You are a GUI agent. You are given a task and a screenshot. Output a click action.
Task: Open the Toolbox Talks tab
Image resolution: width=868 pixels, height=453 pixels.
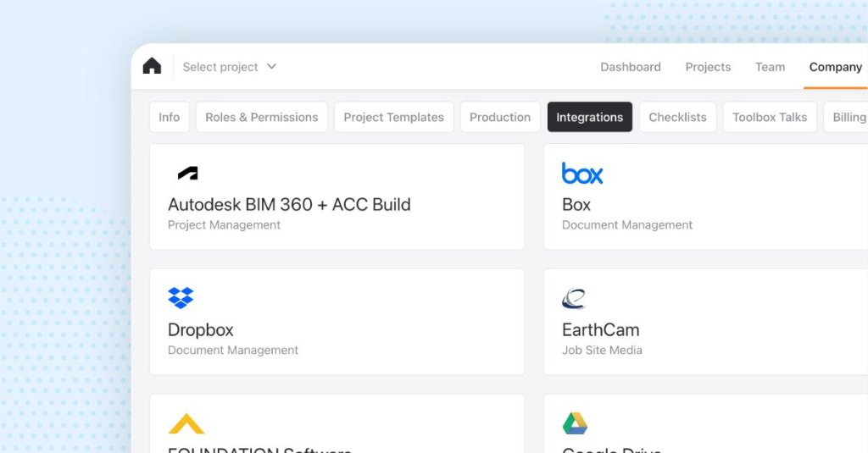(770, 117)
